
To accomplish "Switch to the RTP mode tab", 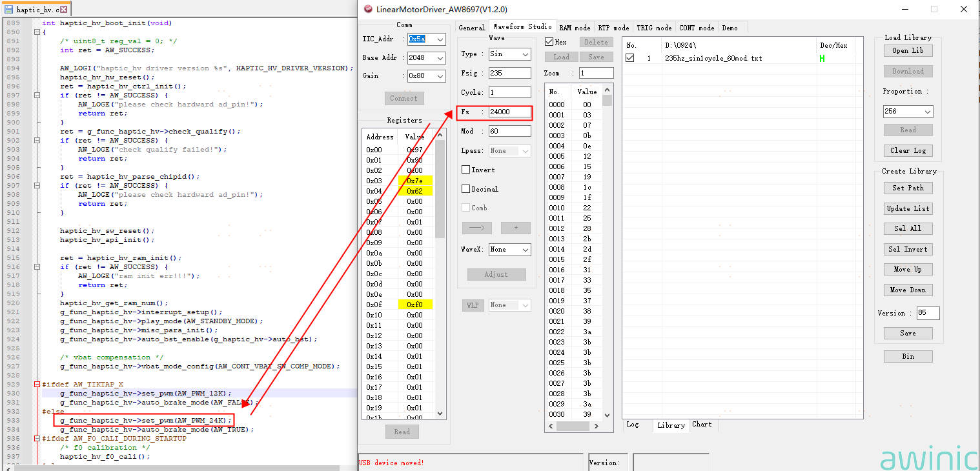I will 613,28.
